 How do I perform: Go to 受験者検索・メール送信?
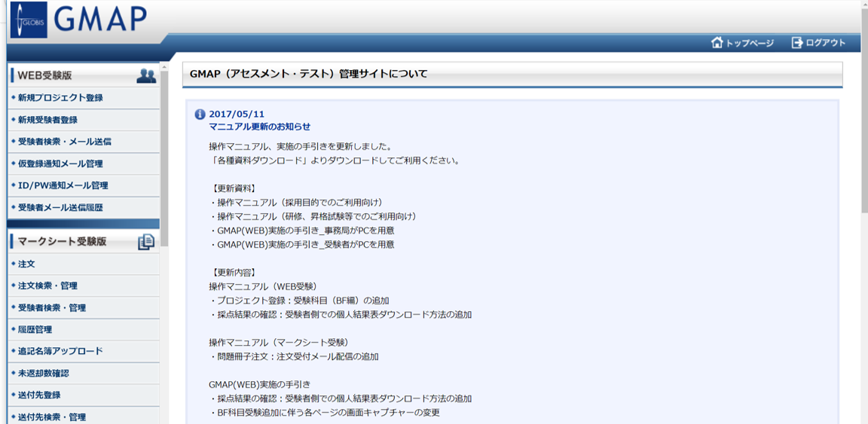[x=64, y=142]
